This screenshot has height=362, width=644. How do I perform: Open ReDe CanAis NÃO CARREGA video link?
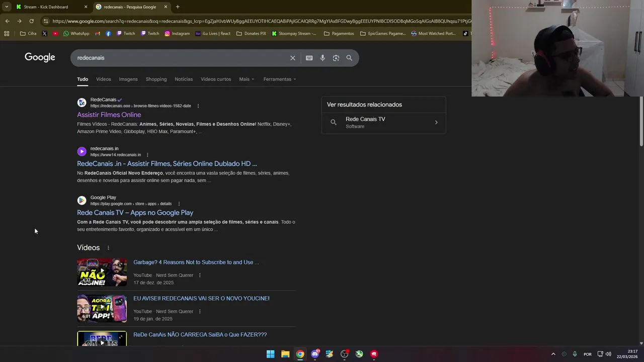tap(200, 335)
